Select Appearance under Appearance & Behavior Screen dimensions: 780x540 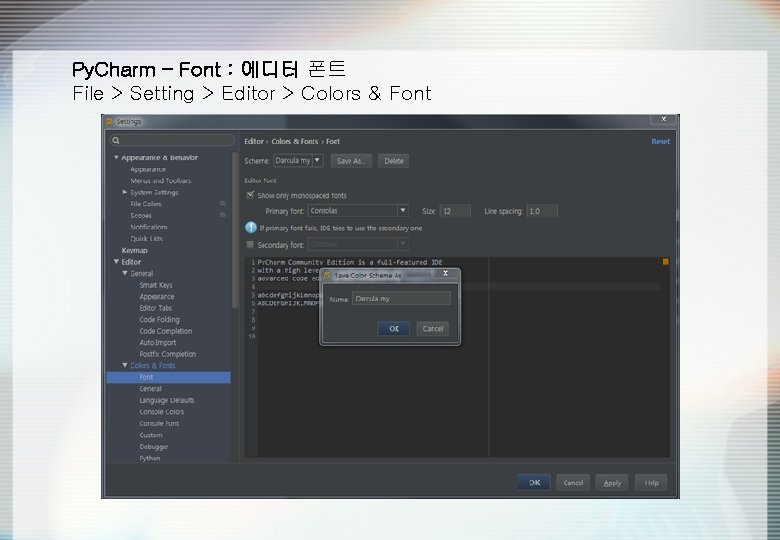[x=148, y=169]
